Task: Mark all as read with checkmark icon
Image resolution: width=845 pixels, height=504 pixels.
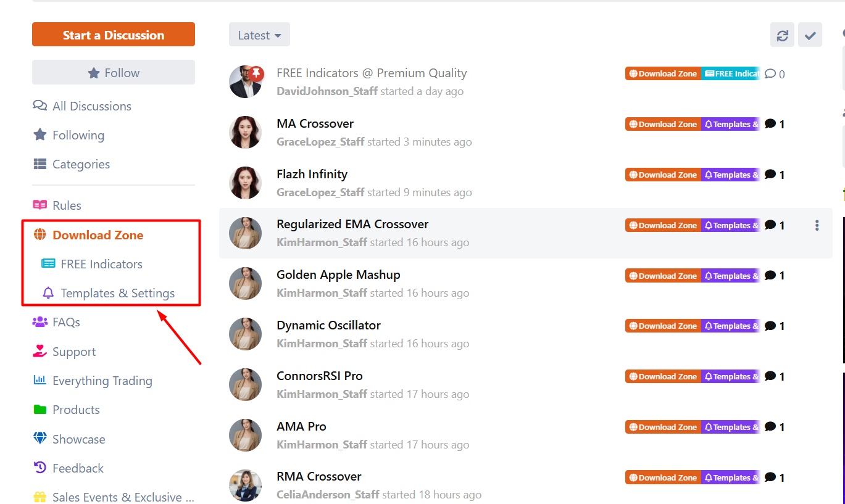Action: [810, 35]
